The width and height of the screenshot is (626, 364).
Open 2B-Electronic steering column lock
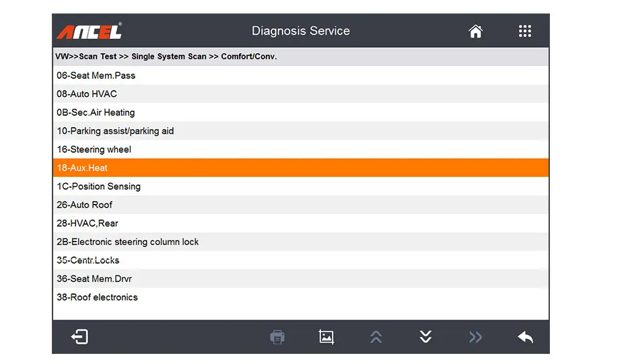[x=128, y=242]
